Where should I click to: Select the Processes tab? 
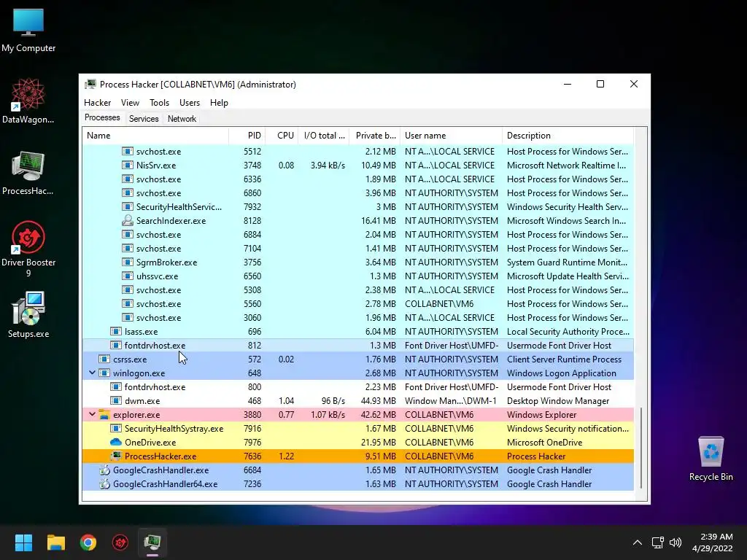102,117
